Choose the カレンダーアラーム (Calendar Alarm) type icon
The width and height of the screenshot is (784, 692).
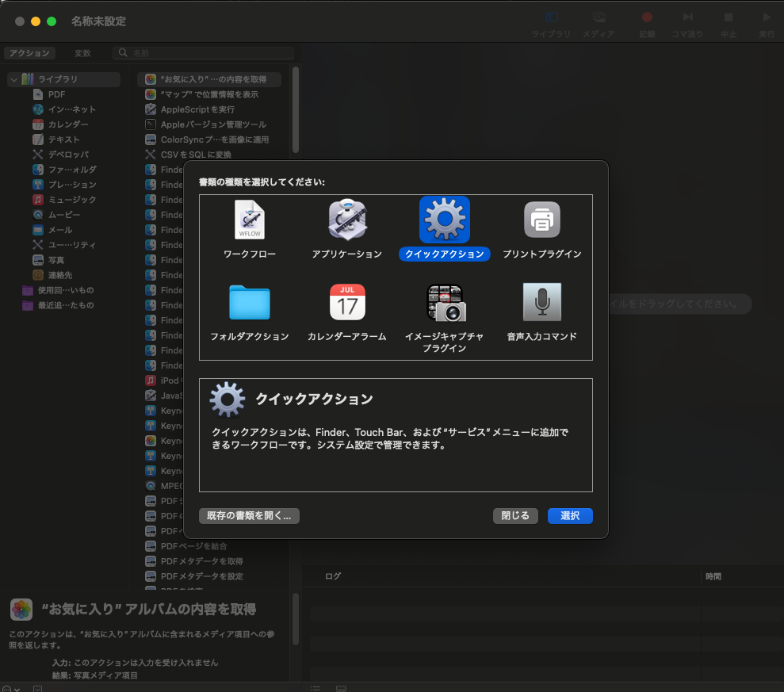pyautogui.click(x=347, y=302)
